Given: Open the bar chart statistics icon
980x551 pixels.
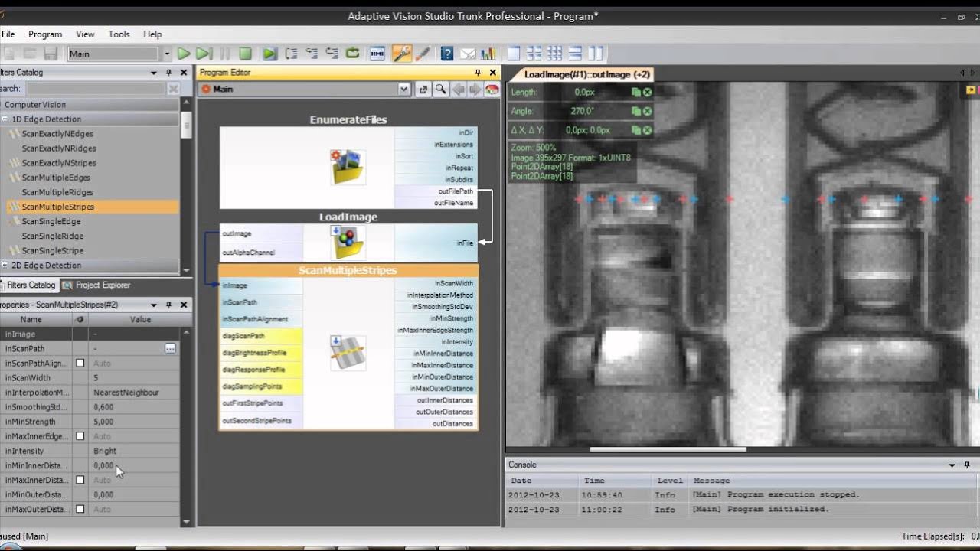Looking at the screenshot, I should (x=488, y=54).
